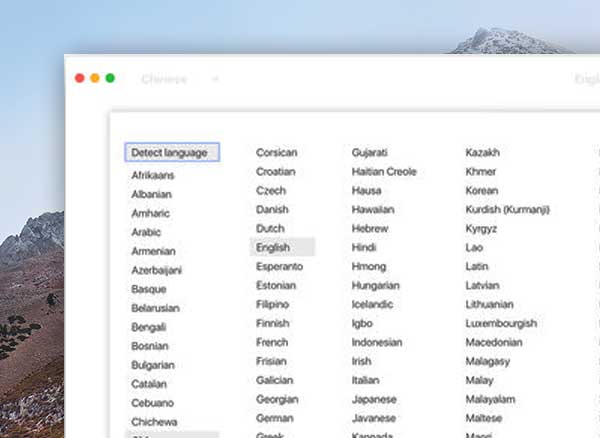Pick Latvian language
600x438 pixels.
[483, 285]
